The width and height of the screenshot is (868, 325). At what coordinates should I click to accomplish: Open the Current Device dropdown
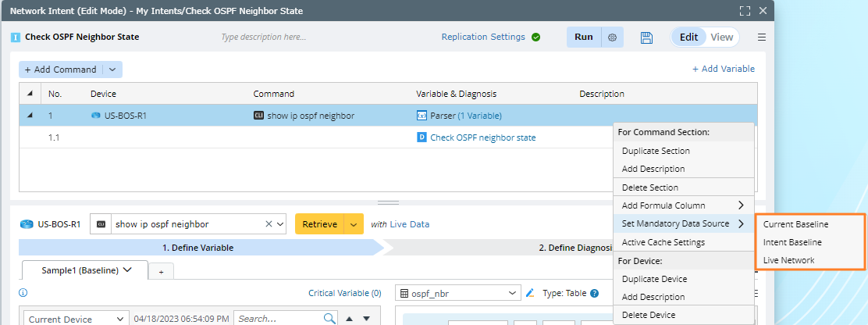click(76, 319)
